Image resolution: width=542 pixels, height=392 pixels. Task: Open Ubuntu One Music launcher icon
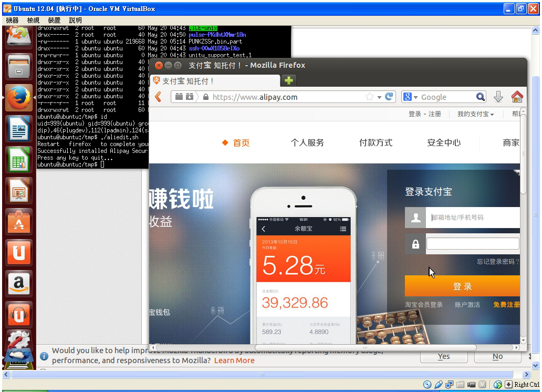19,315
